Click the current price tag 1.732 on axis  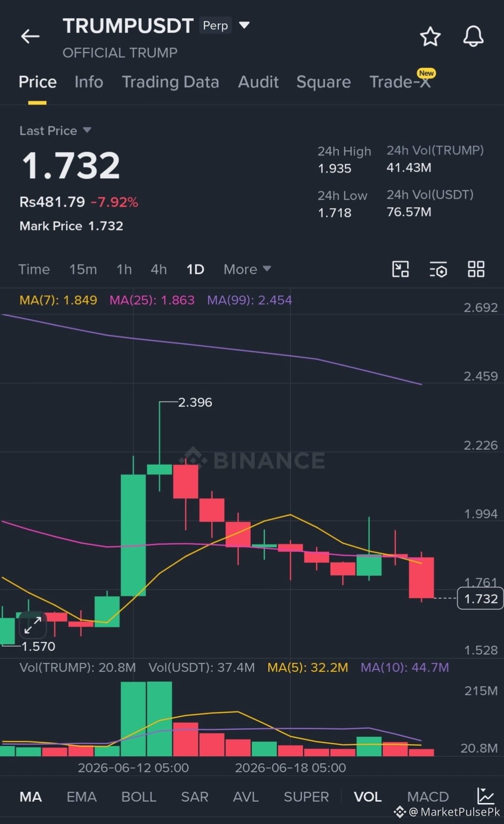[x=481, y=599]
